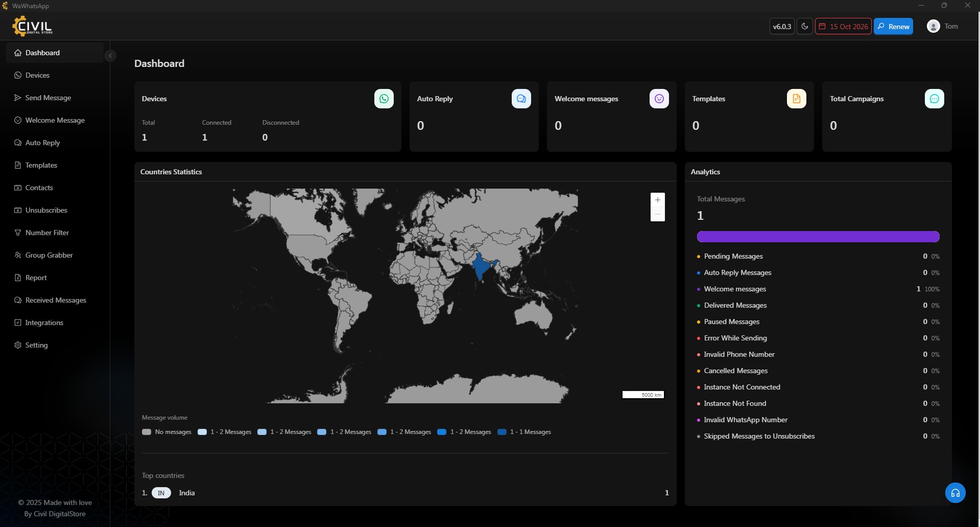The width and height of the screenshot is (980, 527).
Task: Open Send Message from the sidebar
Action: (48, 98)
